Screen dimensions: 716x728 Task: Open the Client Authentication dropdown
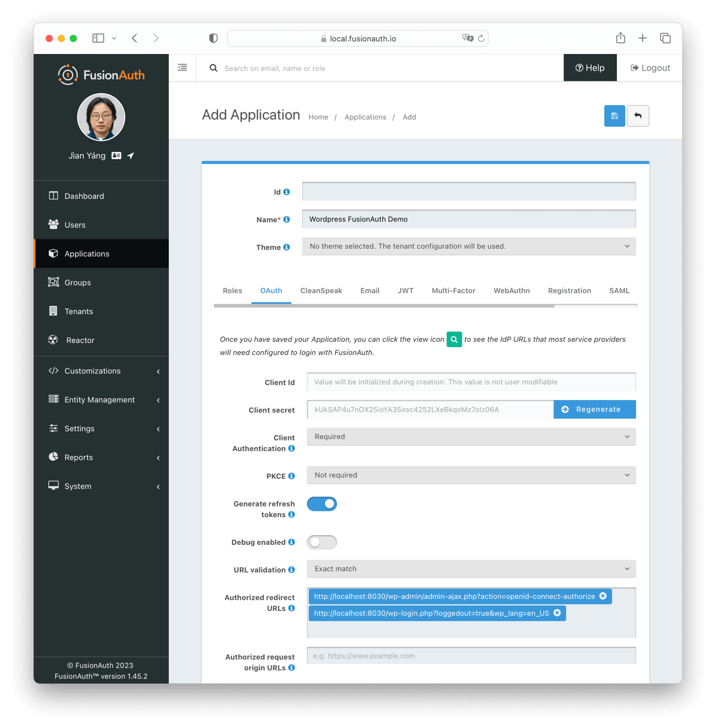coord(471,437)
